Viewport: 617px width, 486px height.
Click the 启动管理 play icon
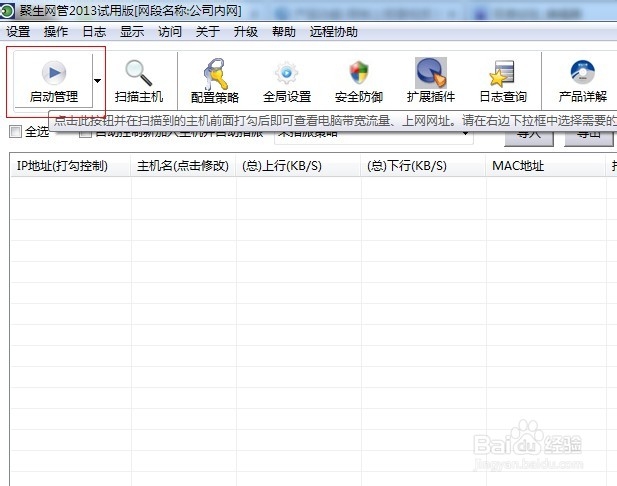[54, 73]
